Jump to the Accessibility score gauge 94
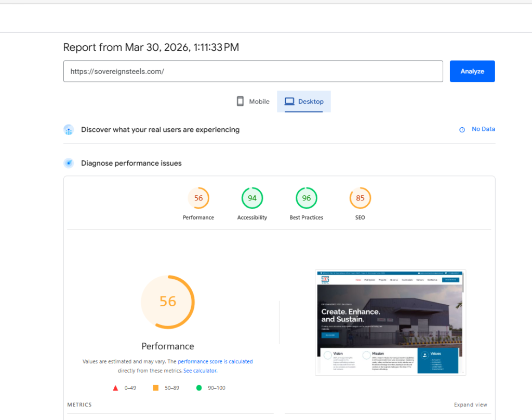 (252, 198)
